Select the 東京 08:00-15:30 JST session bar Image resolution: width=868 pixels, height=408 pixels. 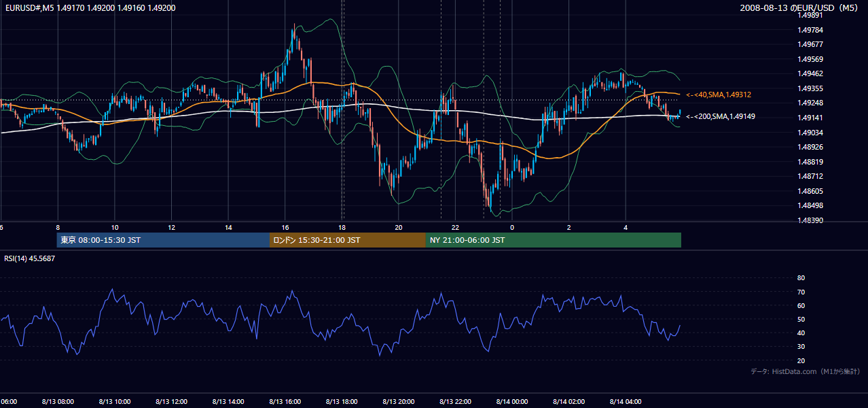tap(163, 240)
